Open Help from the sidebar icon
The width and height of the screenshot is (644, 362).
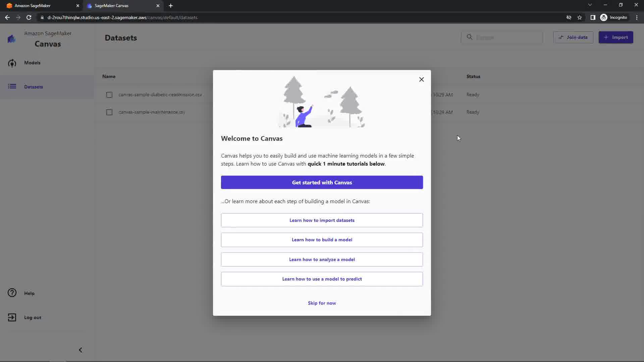coord(12,293)
